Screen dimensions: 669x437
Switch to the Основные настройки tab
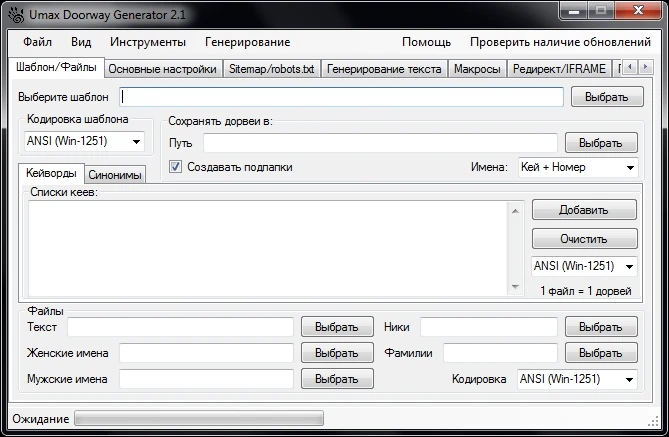click(163, 69)
